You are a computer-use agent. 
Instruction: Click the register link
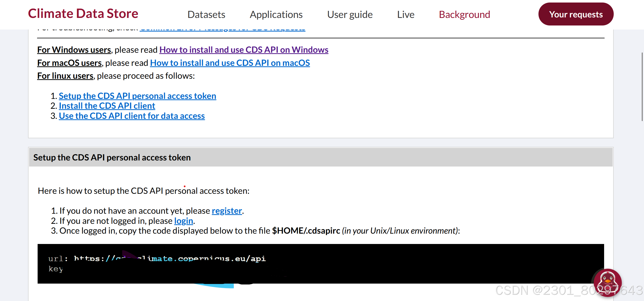point(227,211)
